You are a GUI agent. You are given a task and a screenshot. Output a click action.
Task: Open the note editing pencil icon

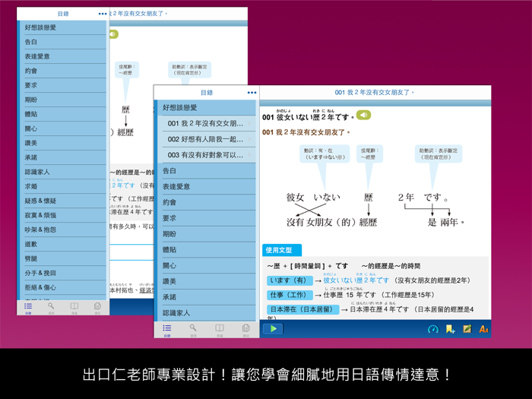[x=467, y=329]
